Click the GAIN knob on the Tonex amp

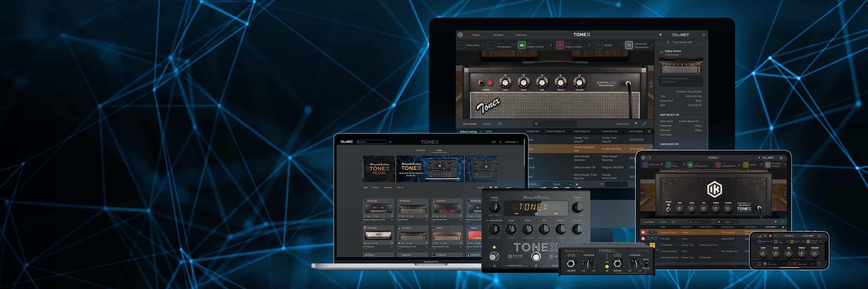tap(505, 82)
